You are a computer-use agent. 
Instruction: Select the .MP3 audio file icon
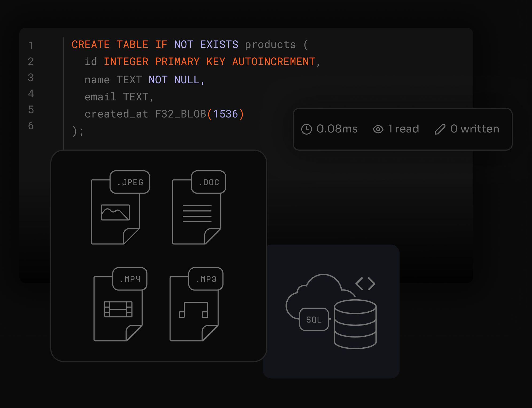(195, 307)
